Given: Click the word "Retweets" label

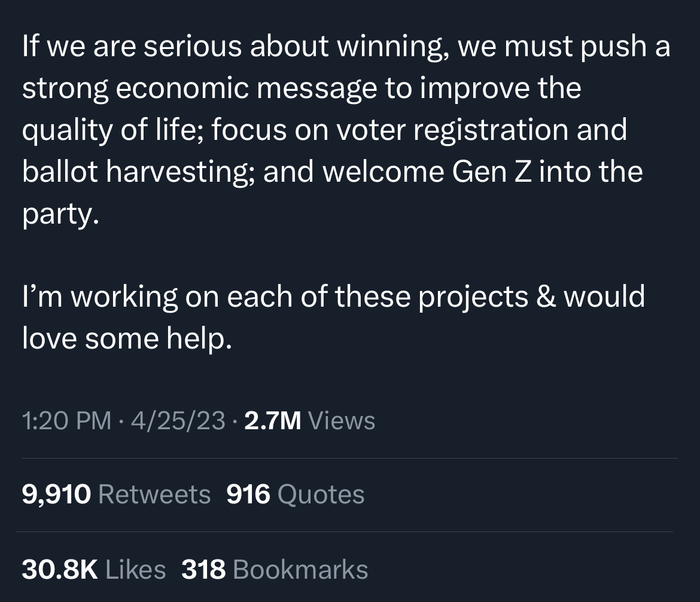Looking at the screenshot, I should tap(154, 494).
